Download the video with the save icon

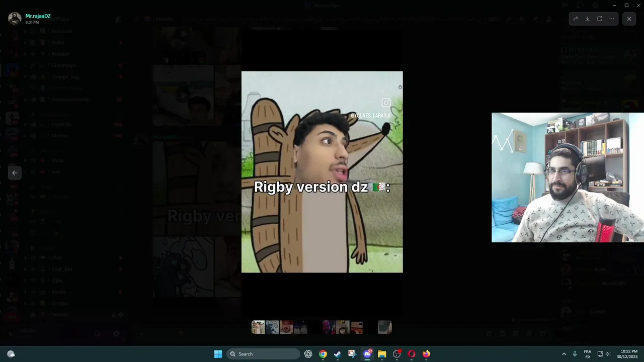588,19
